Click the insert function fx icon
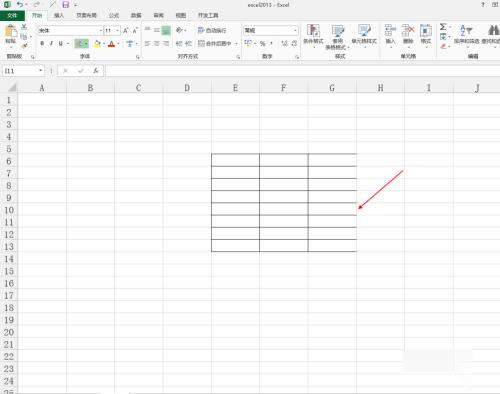The width and height of the screenshot is (500, 394). (x=96, y=71)
